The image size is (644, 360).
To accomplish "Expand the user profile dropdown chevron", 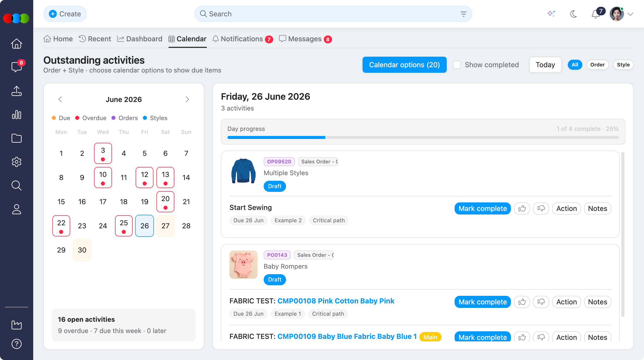I will 630,14.
